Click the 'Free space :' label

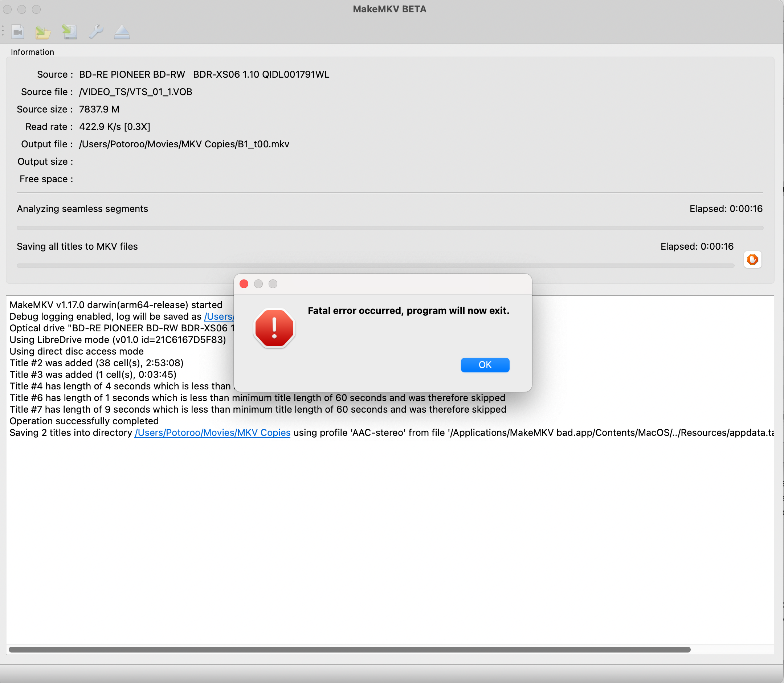[46, 179]
